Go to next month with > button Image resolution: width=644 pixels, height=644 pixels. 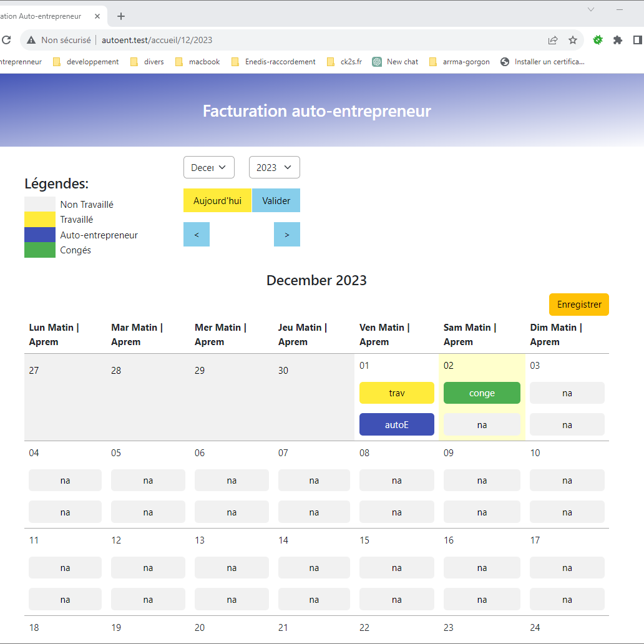(x=286, y=235)
